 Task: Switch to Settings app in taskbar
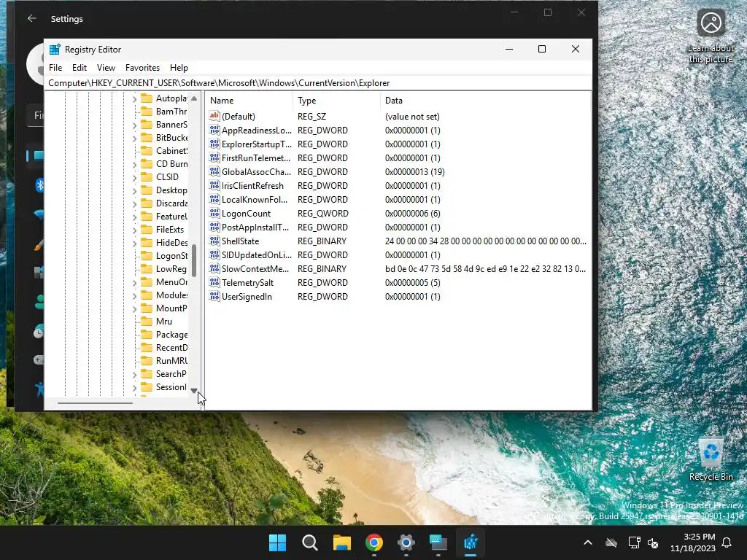click(x=406, y=542)
